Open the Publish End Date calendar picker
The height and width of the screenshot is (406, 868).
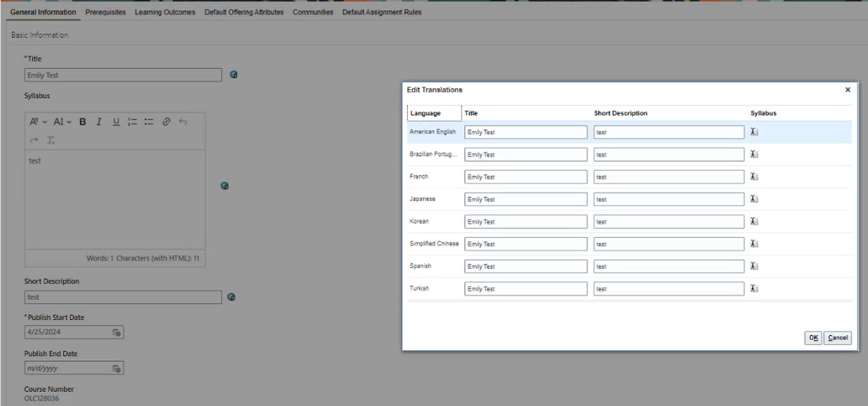(117, 368)
